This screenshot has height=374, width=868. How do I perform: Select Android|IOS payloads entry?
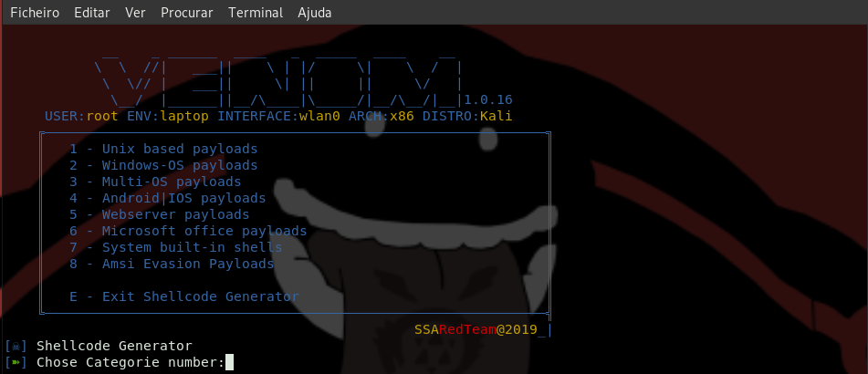168,198
